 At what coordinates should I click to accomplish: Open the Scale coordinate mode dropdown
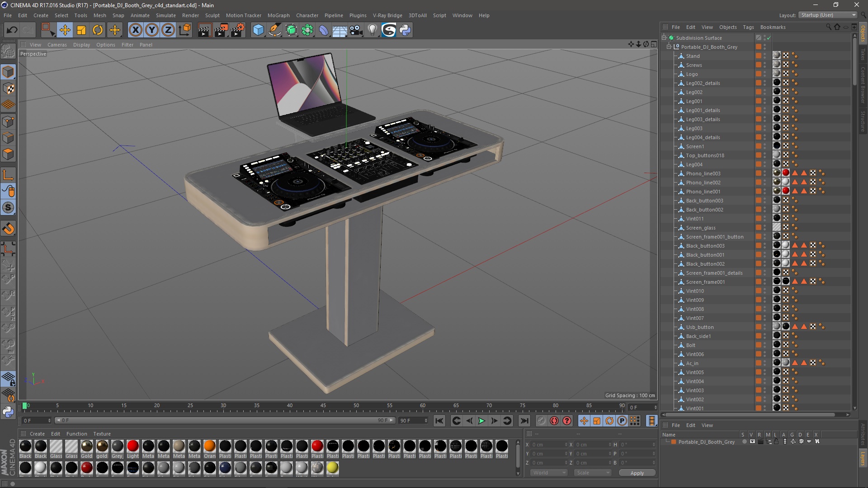593,473
